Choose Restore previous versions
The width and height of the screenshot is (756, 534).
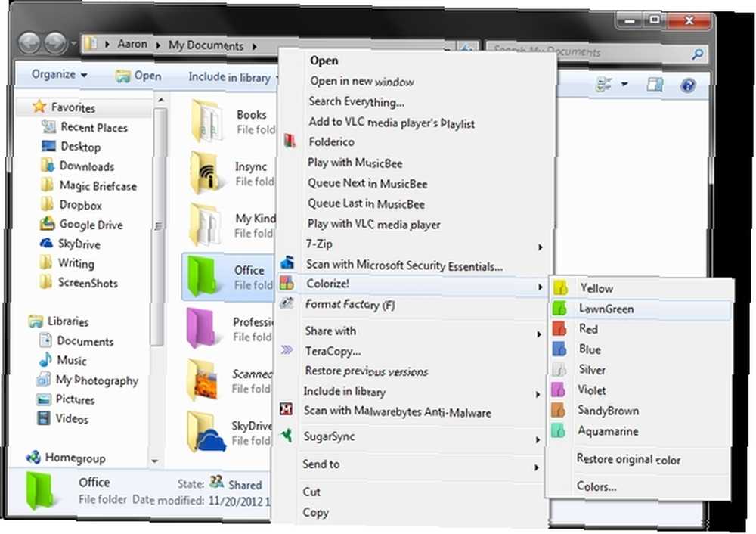pyautogui.click(x=367, y=371)
